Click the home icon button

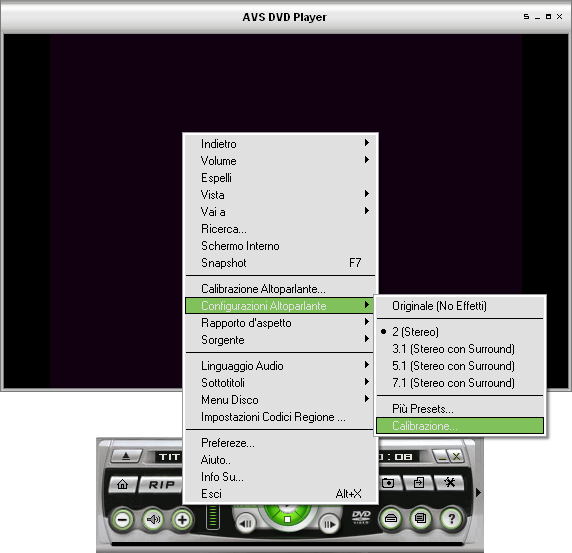click(x=123, y=484)
